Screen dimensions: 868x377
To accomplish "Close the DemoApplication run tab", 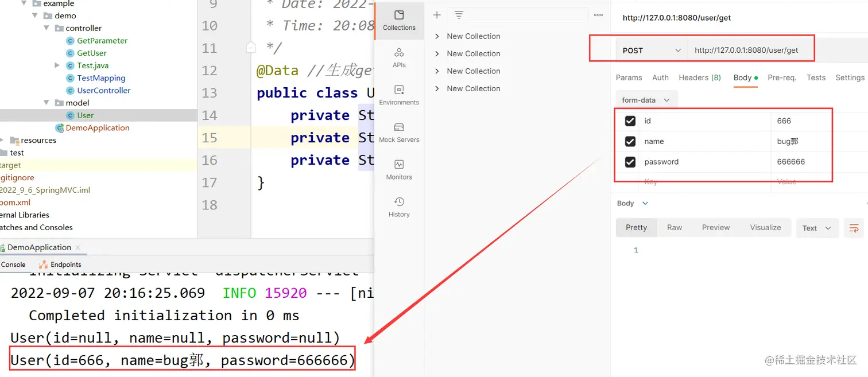I will (77, 247).
